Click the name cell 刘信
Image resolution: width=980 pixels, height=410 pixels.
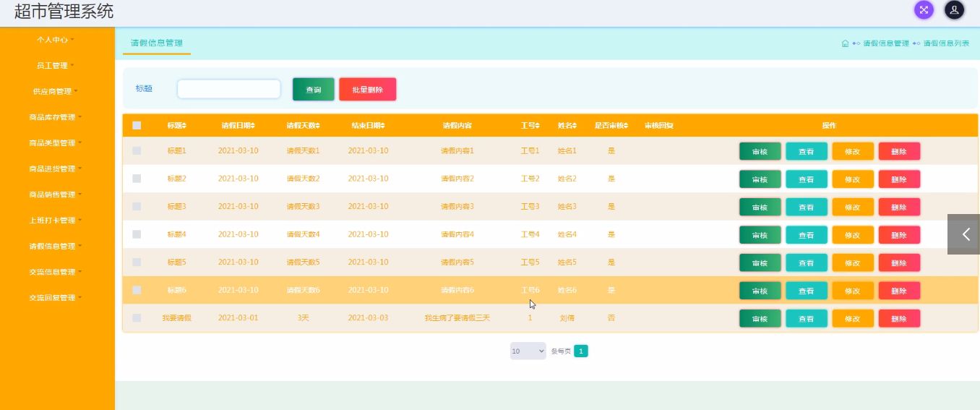pyautogui.click(x=567, y=318)
